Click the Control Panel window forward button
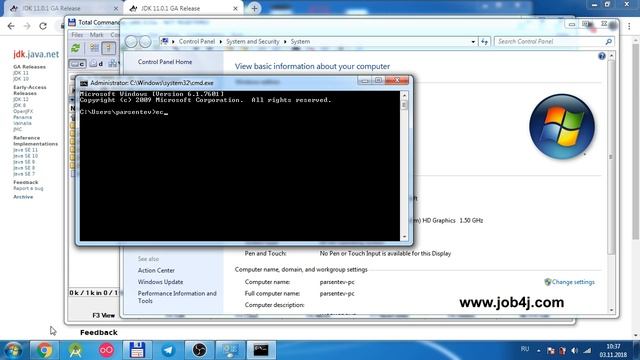Image resolution: width=640 pixels, height=360 pixels. [145, 41]
